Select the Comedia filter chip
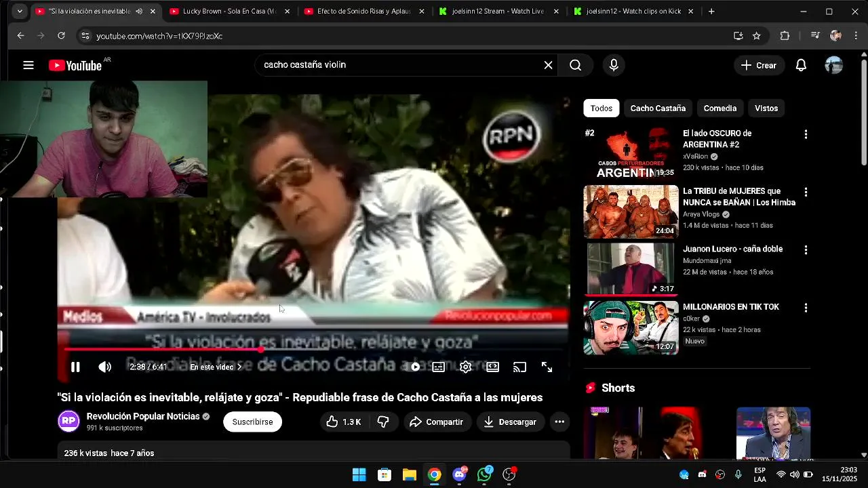868x488 pixels. coord(719,108)
